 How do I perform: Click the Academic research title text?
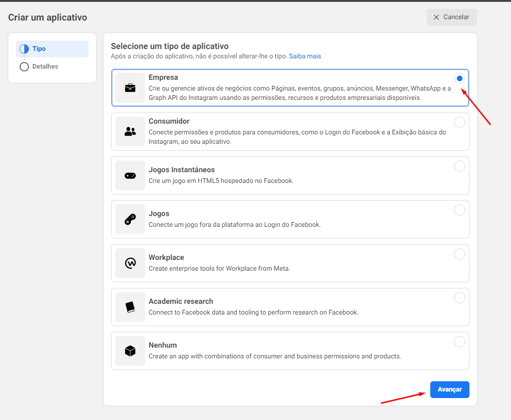point(181,301)
